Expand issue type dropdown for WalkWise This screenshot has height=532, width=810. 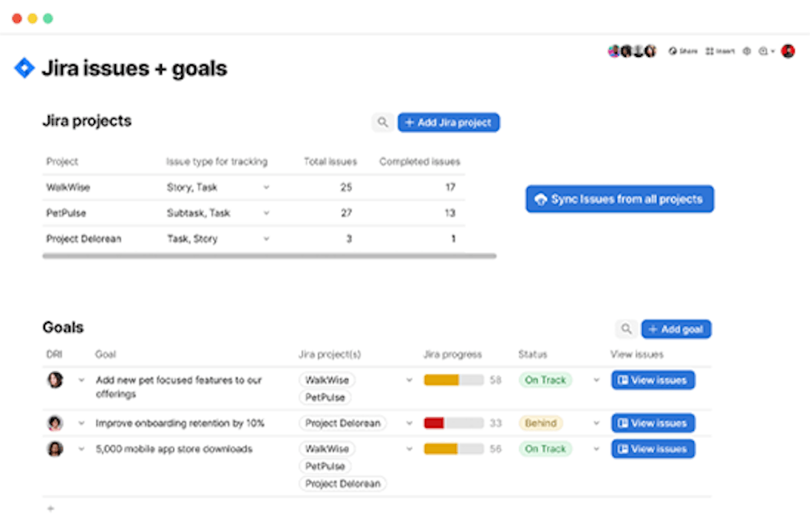(266, 188)
